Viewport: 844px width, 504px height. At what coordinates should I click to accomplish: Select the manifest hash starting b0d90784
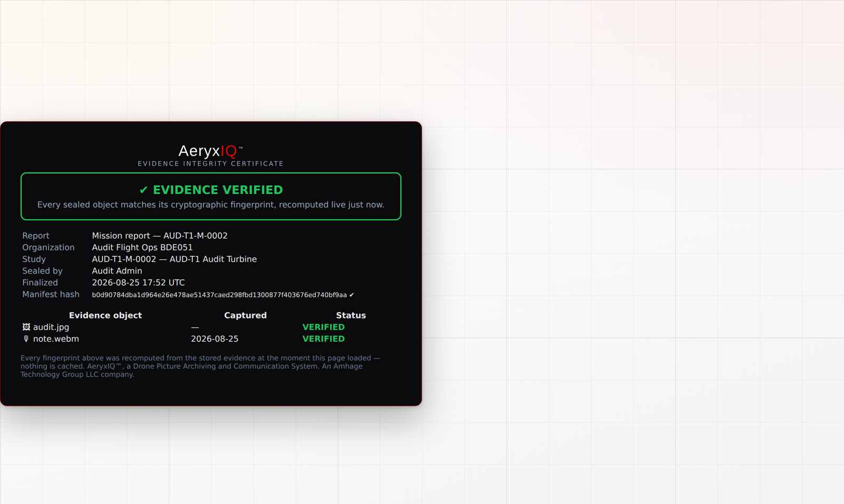219,295
